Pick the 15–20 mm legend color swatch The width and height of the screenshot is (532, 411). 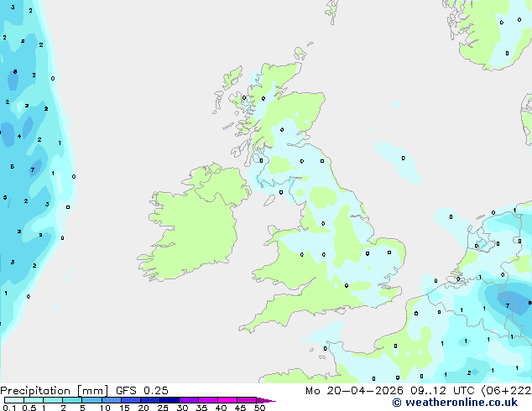click(130, 400)
